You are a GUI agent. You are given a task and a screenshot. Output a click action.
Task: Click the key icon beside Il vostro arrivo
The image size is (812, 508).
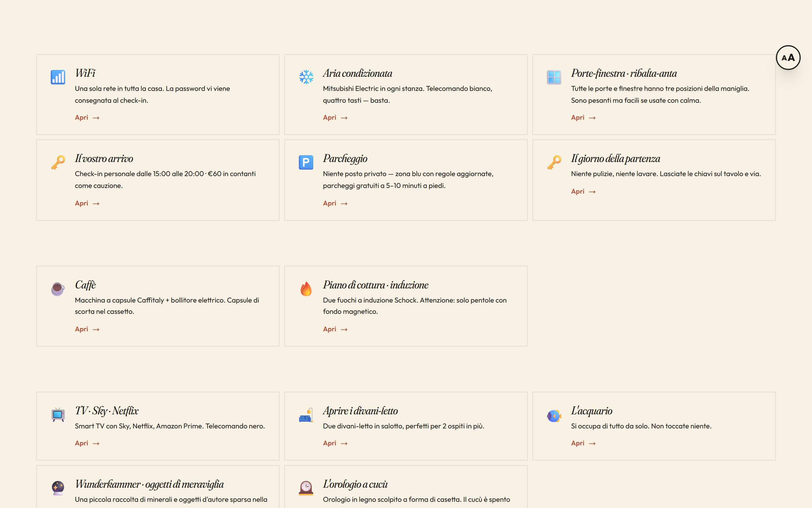[58, 163]
